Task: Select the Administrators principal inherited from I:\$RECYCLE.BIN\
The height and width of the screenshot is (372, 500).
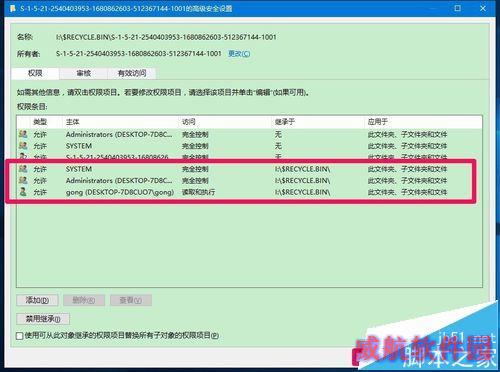Action: pyautogui.click(x=119, y=181)
